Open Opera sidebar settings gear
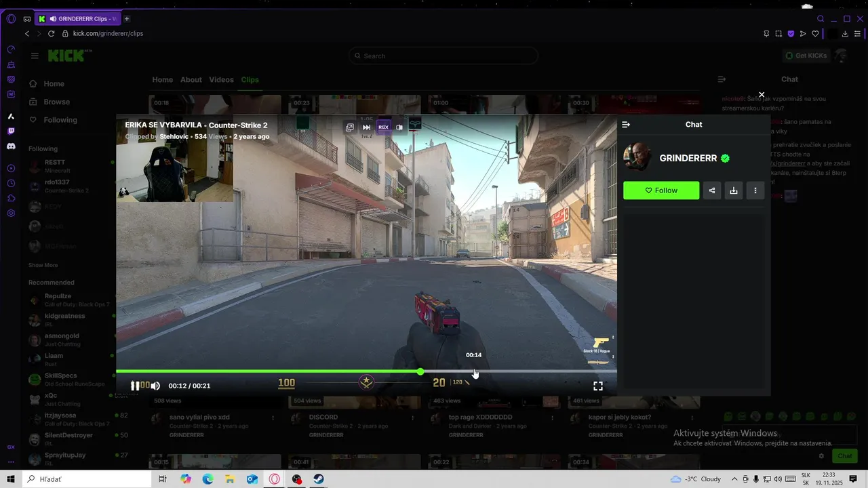The image size is (868, 488). [x=11, y=213]
